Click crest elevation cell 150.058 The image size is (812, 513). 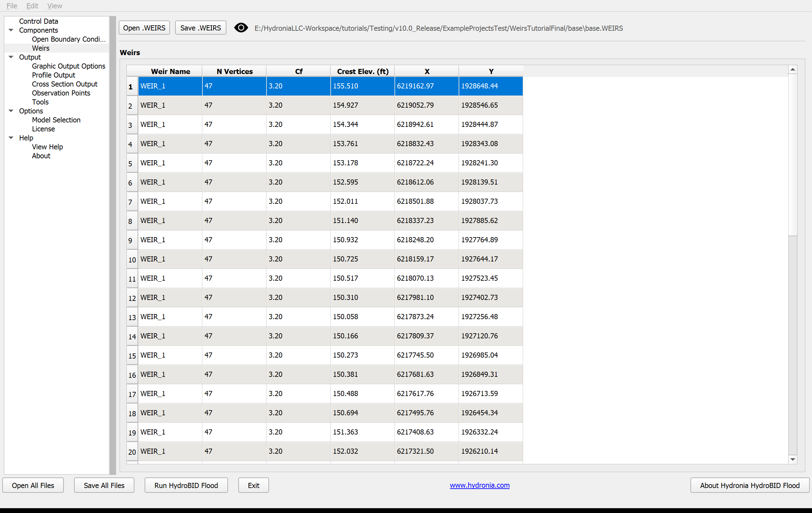pyautogui.click(x=362, y=317)
